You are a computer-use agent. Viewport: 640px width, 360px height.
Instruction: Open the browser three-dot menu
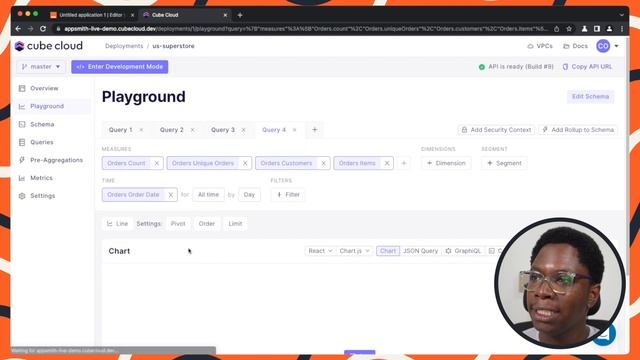(x=622, y=29)
